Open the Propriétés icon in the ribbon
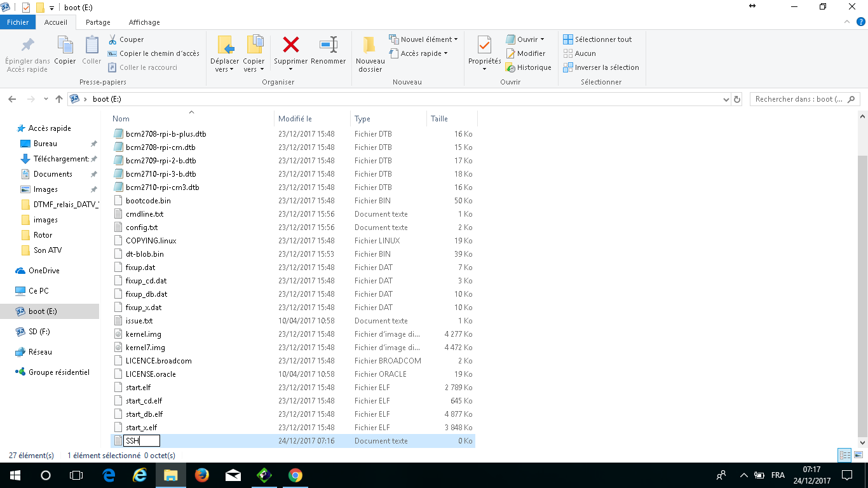The image size is (868, 488). [484, 46]
